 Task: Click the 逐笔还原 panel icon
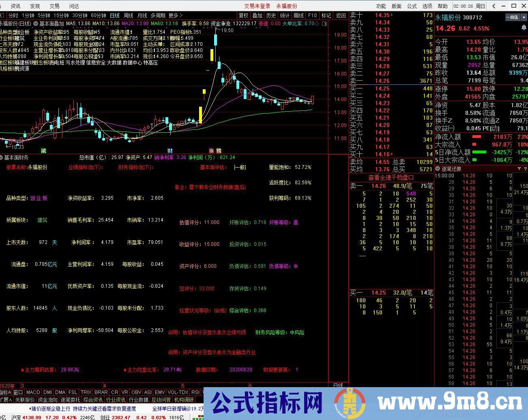pyautogui.click(x=438, y=169)
